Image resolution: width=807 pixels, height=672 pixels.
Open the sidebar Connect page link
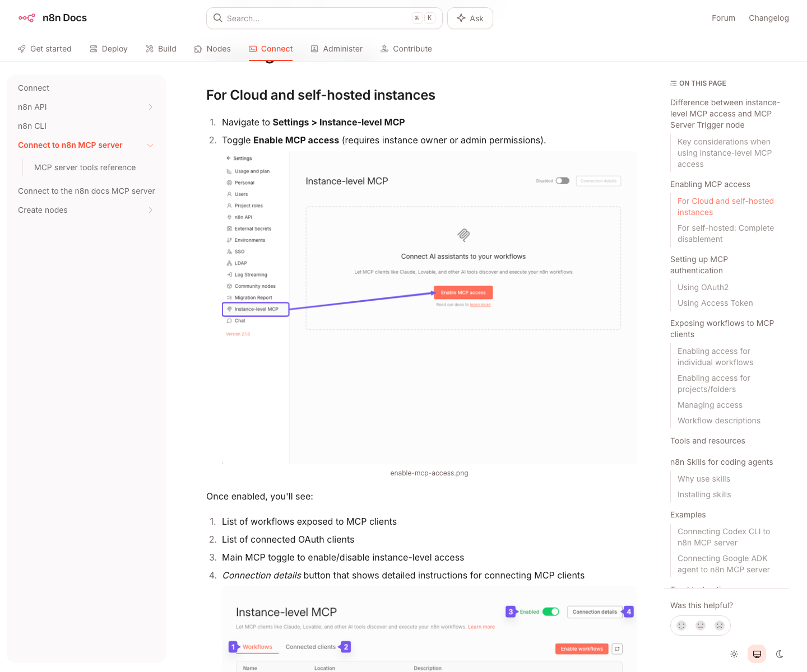pyautogui.click(x=34, y=88)
